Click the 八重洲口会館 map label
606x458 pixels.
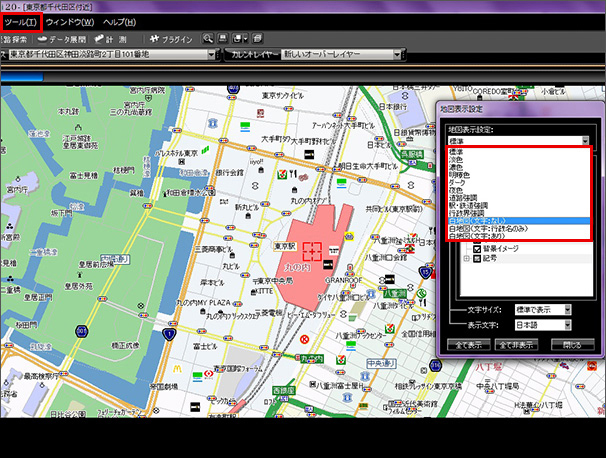click(x=386, y=257)
